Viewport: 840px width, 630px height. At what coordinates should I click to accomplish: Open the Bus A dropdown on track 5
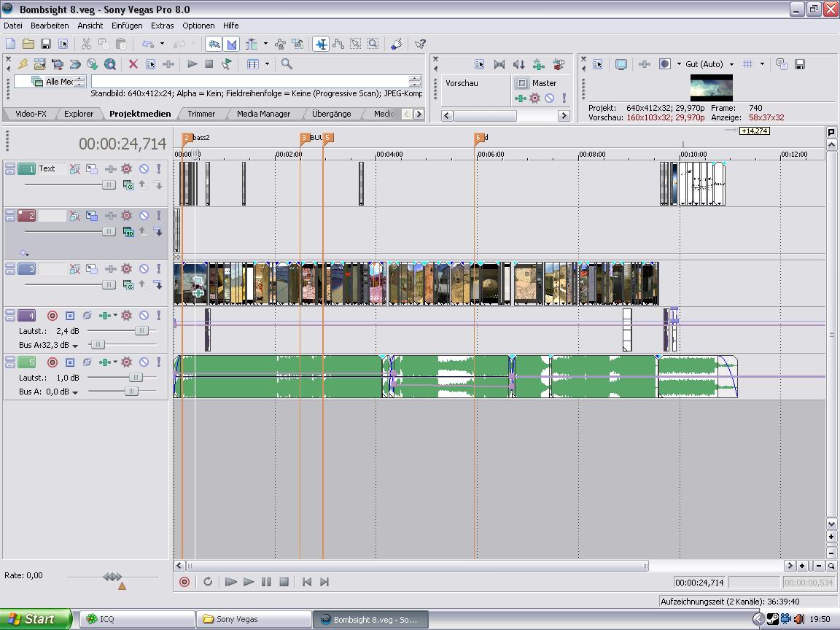click(75, 392)
